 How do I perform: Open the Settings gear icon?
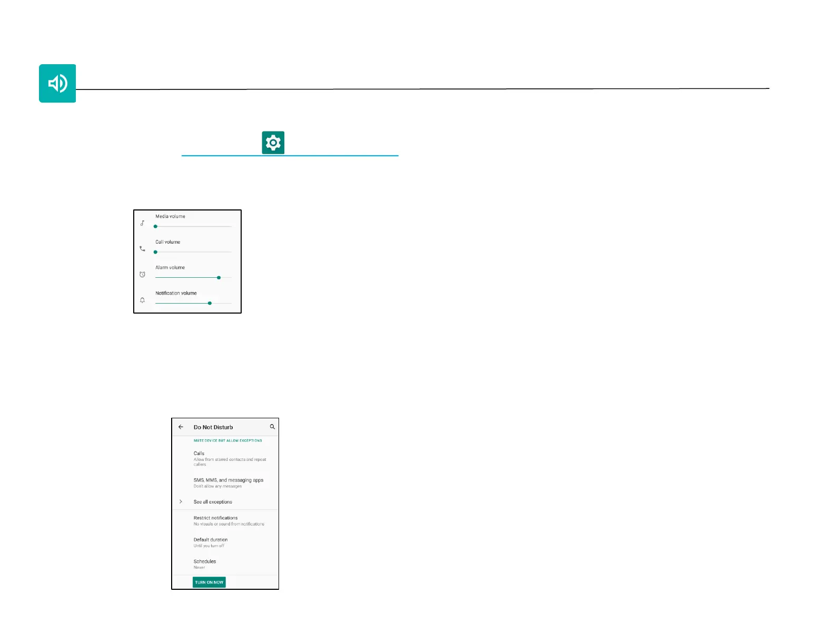click(273, 143)
